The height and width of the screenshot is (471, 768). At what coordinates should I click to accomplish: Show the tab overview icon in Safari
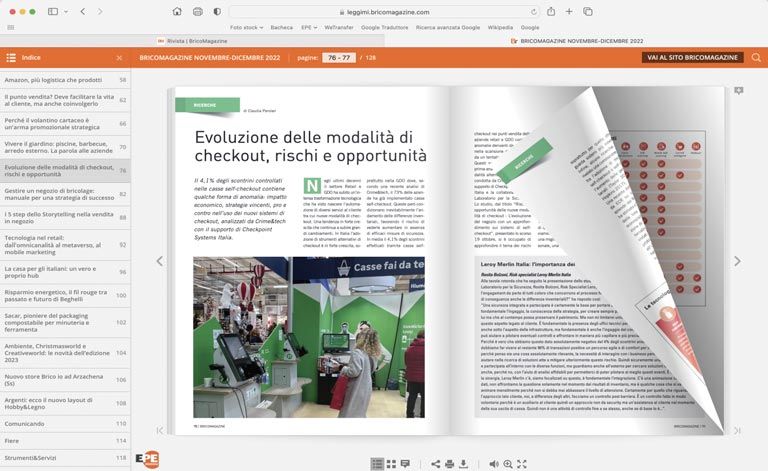tap(588, 11)
